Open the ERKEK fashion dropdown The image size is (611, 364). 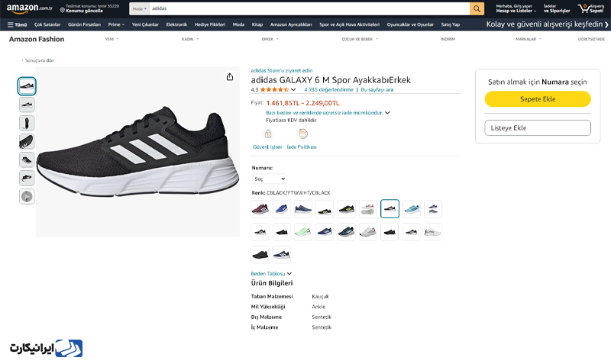(270, 39)
